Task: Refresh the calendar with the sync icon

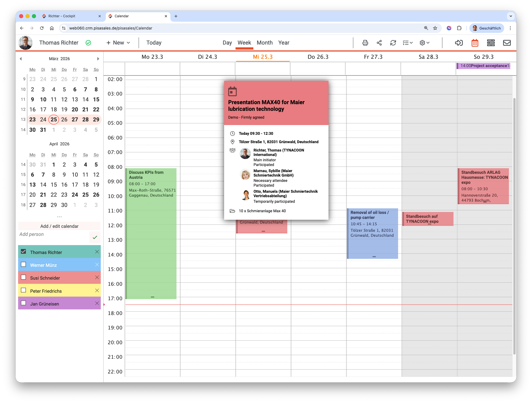Action: (393, 43)
